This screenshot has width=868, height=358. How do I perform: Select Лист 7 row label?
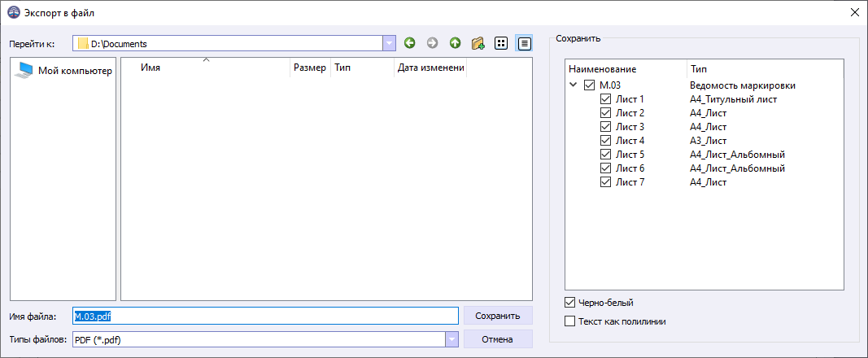(630, 182)
